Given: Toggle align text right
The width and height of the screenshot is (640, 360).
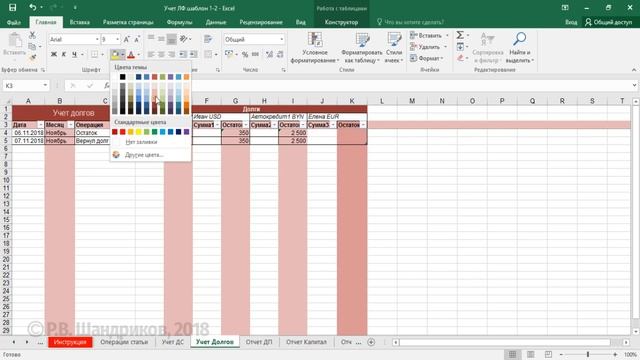Looking at the screenshot, I should pyautogui.click(x=172, y=54).
